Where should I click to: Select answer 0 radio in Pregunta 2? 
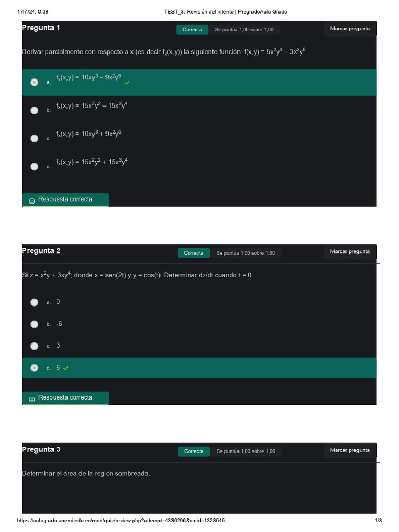pyautogui.click(x=34, y=302)
